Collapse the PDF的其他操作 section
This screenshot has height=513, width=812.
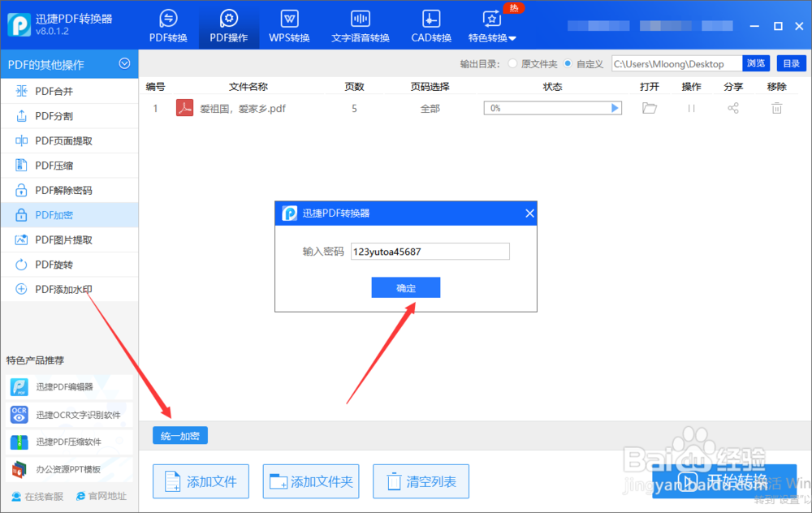tap(124, 63)
